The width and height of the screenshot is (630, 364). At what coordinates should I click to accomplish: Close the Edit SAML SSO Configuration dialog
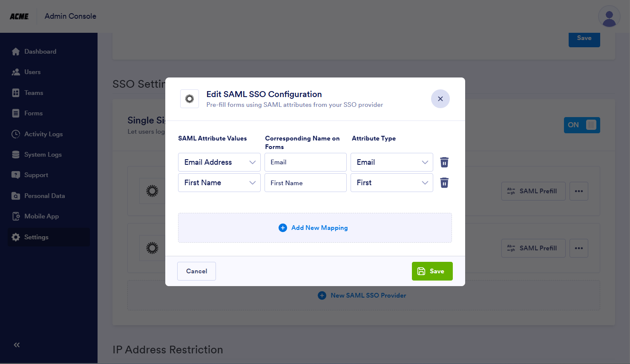tap(440, 99)
